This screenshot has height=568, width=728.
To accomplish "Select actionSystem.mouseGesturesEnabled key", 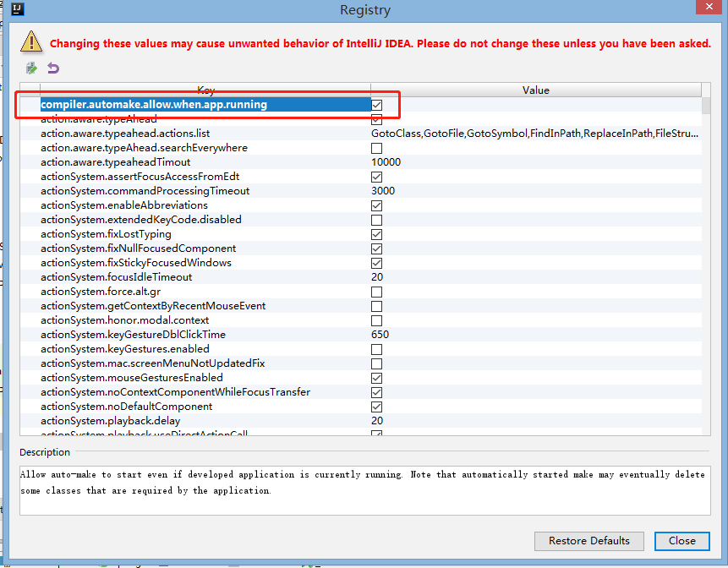I will (131, 378).
